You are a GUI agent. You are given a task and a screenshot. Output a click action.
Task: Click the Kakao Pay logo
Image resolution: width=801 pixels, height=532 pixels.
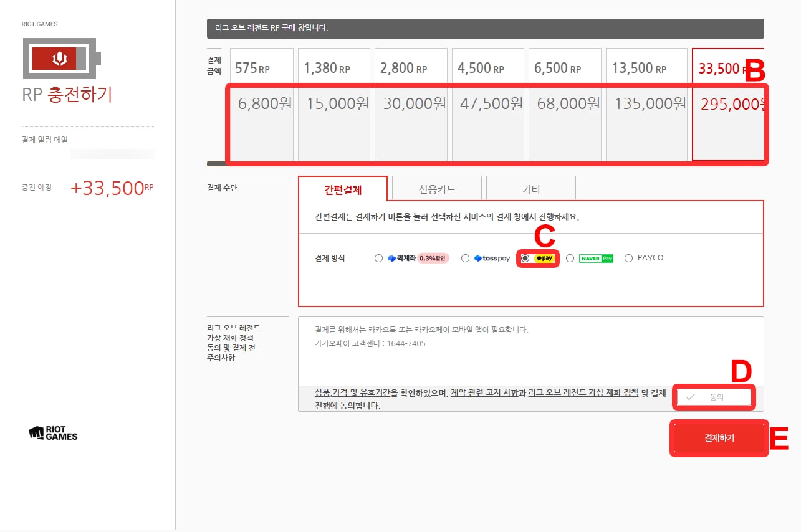[544, 258]
